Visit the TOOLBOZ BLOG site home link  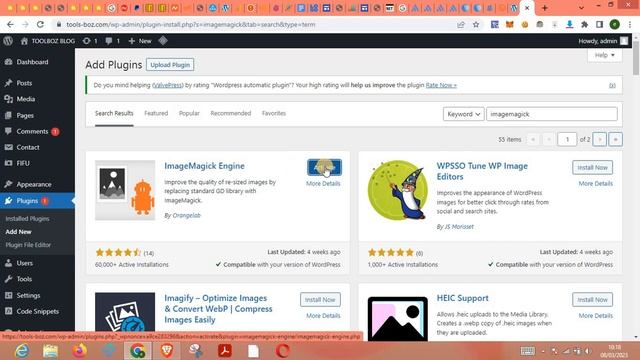tap(48, 41)
